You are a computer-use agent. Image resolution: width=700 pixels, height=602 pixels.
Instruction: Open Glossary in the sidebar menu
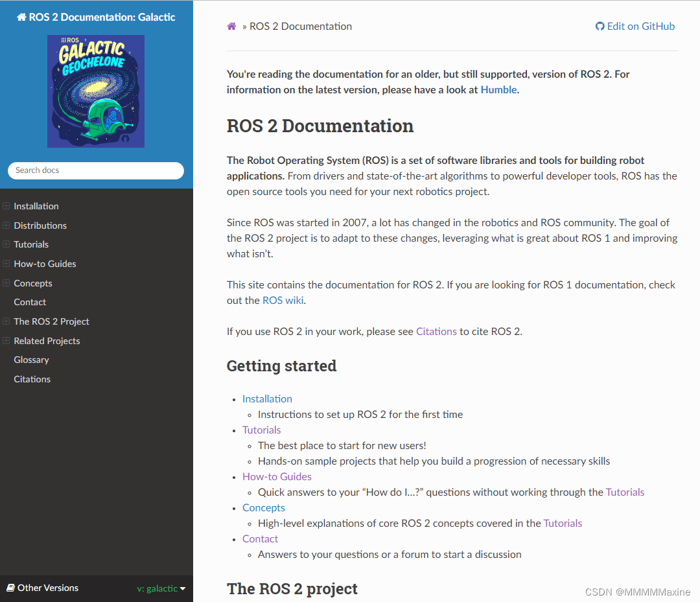(x=31, y=360)
